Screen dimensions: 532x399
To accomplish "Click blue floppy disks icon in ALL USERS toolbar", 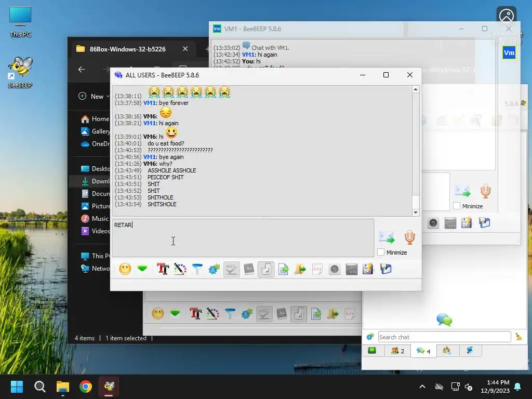I will point(385,269).
